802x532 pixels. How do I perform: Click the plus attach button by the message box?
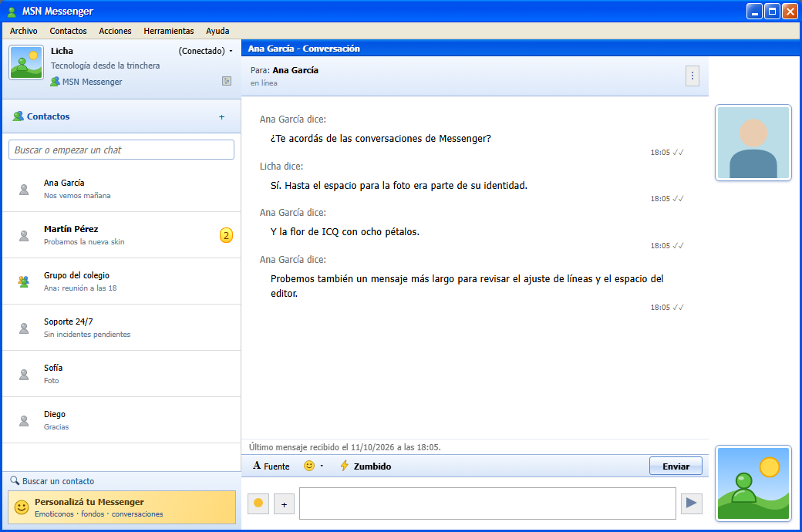click(x=284, y=504)
